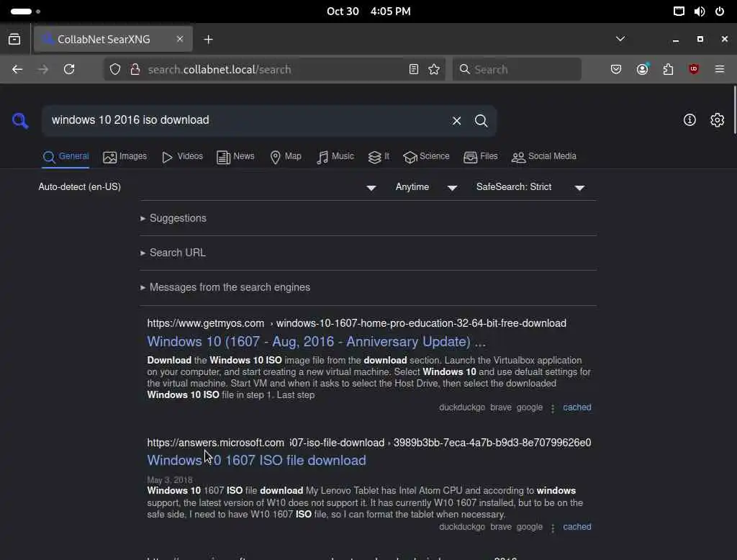Go back to previous page

tap(17, 69)
